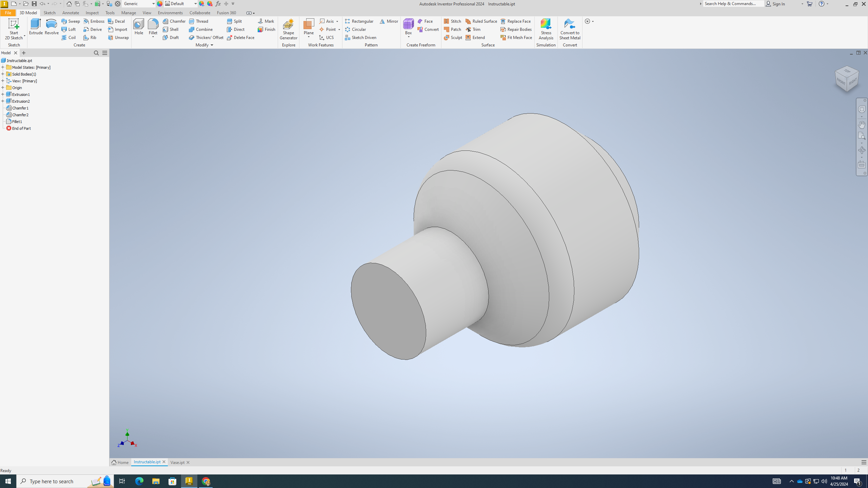Open Stress Analysis
Viewport: 868px width, 488px height.
pyautogui.click(x=546, y=29)
